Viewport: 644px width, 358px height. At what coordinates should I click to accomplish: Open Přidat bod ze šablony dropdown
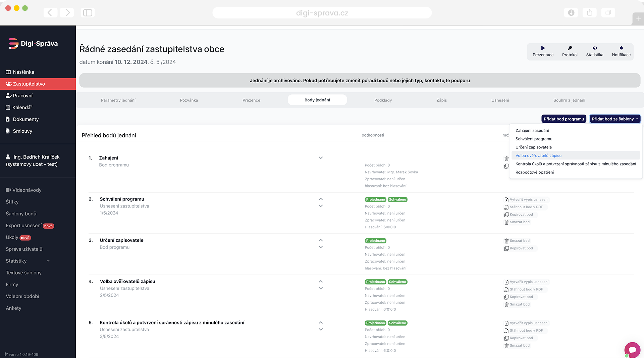615,119
